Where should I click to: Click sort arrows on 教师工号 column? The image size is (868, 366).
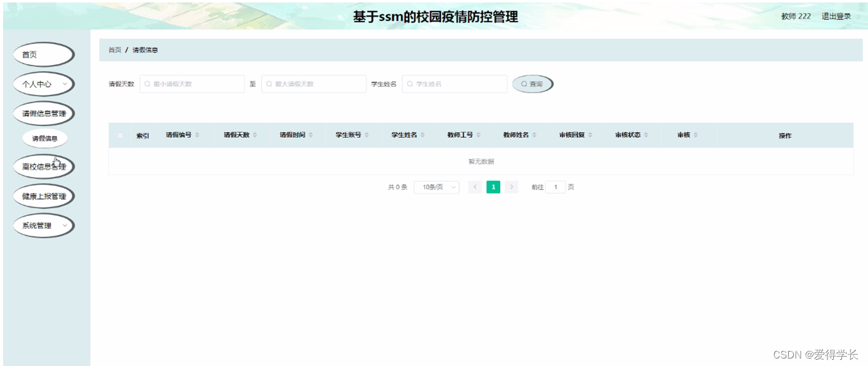[478, 135]
